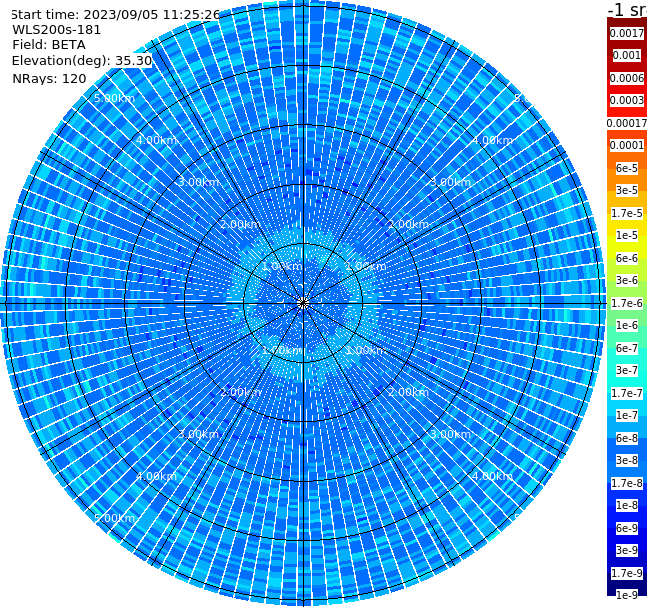Select 'Elevation(deg): 35.30' text

[82, 61]
